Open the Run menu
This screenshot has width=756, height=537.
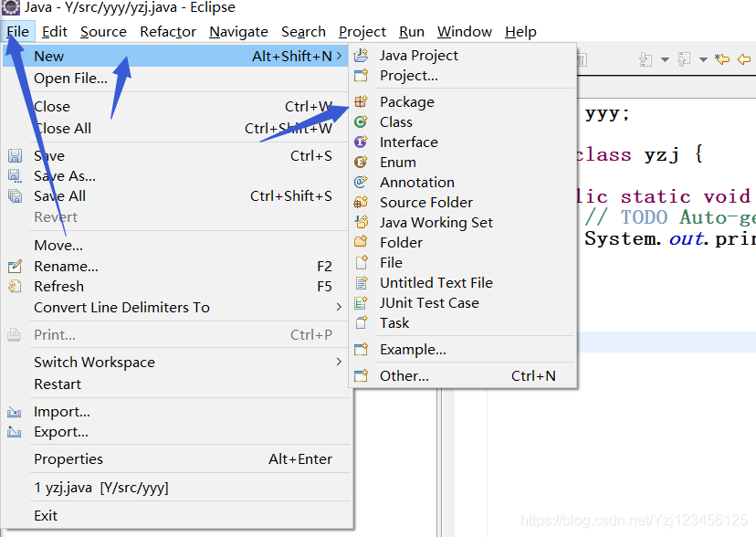tap(412, 32)
